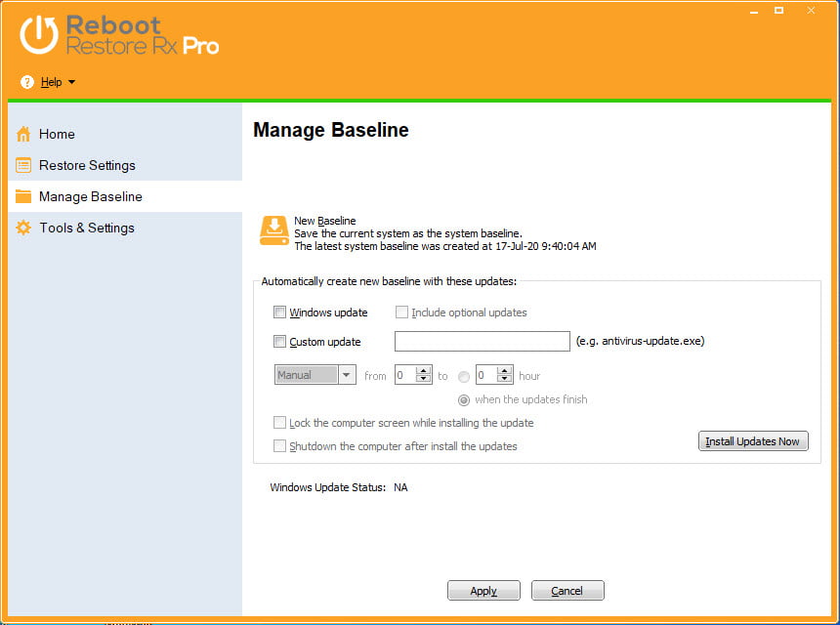Tick Include optional updates checkbox
Screen dimensions: 840x625
(401, 312)
